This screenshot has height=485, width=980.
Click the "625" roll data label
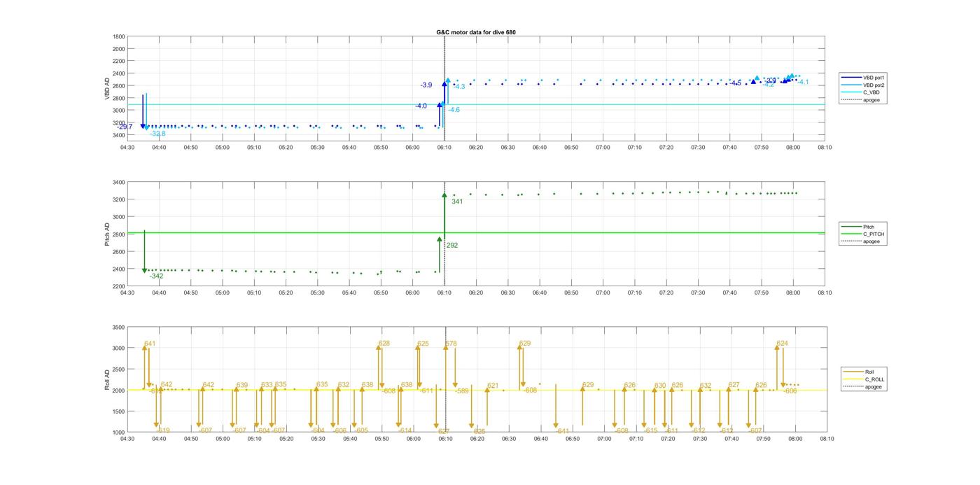[x=423, y=344]
